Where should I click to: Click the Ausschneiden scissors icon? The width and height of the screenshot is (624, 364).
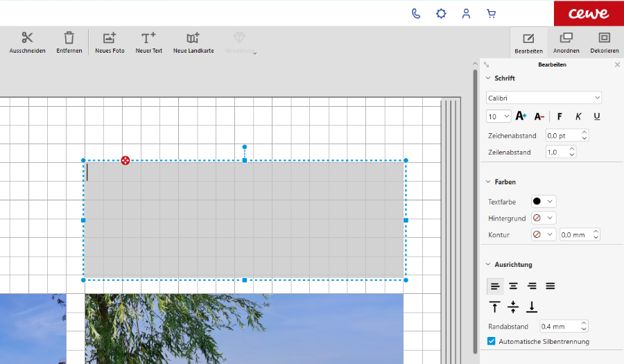[x=27, y=38]
